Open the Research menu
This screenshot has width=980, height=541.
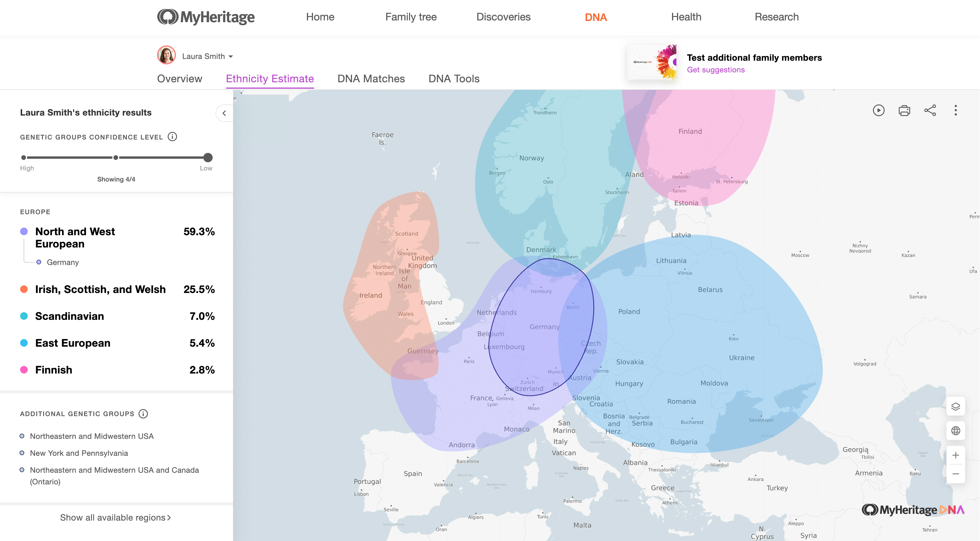[x=776, y=17]
